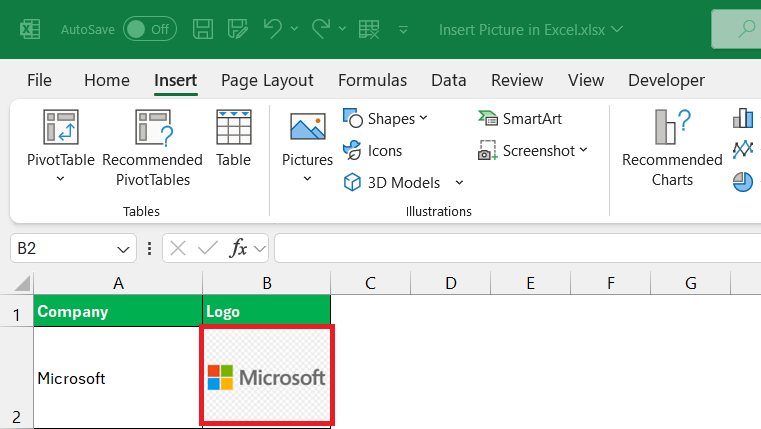Image resolution: width=761 pixels, height=429 pixels.
Task: Select column B header
Action: click(x=266, y=283)
